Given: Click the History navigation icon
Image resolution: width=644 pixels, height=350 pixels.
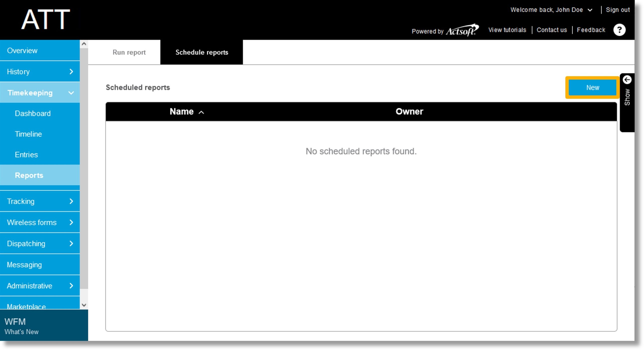Looking at the screenshot, I should tap(71, 72).
